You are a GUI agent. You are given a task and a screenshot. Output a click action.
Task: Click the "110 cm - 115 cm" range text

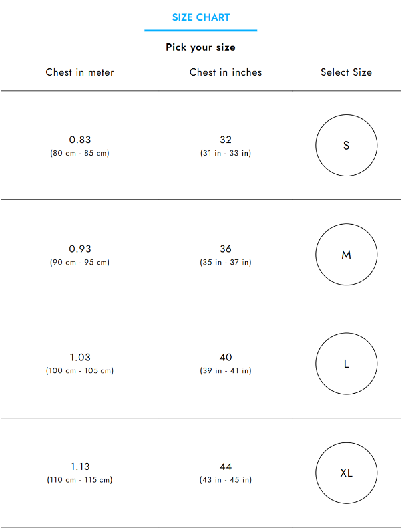(x=80, y=480)
